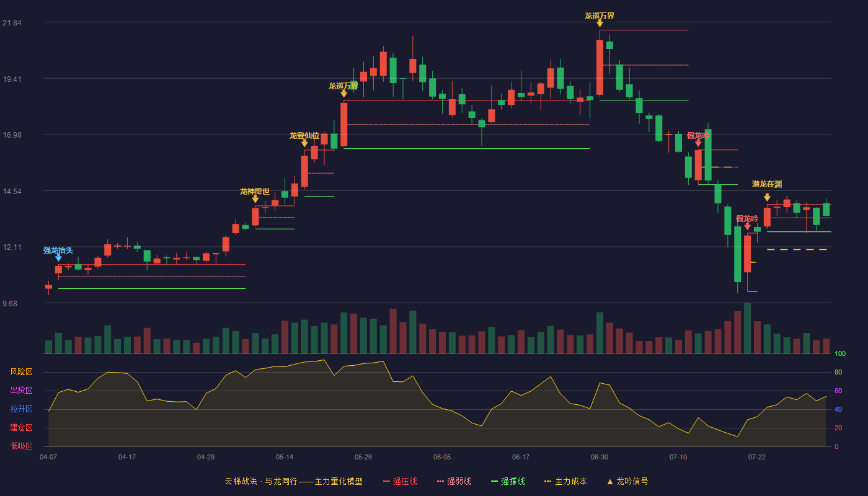Click the 龙登仙位 signal arrow
Image resolution: width=868 pixels, height=496 pixels.
(304, 143)
